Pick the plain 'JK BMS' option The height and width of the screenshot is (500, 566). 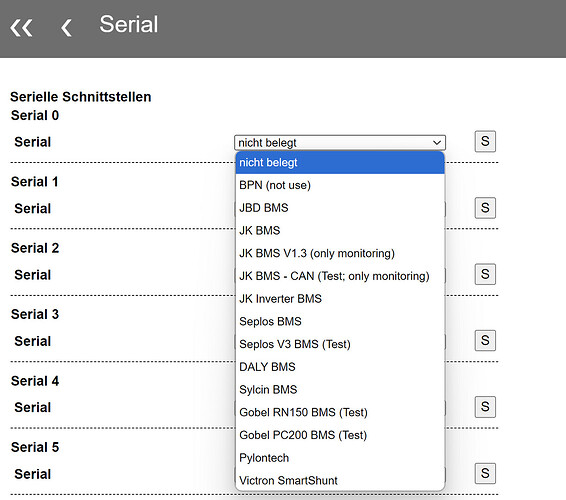coord(340,230)
